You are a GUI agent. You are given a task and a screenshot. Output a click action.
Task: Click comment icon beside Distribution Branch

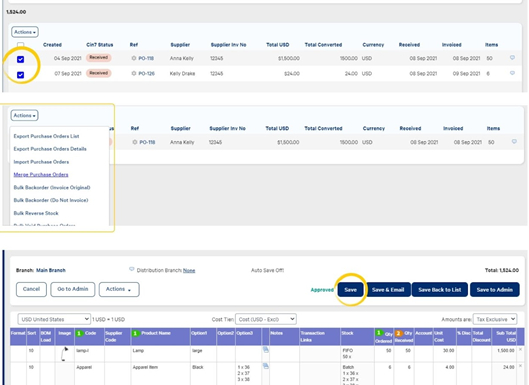coord(132,269)
